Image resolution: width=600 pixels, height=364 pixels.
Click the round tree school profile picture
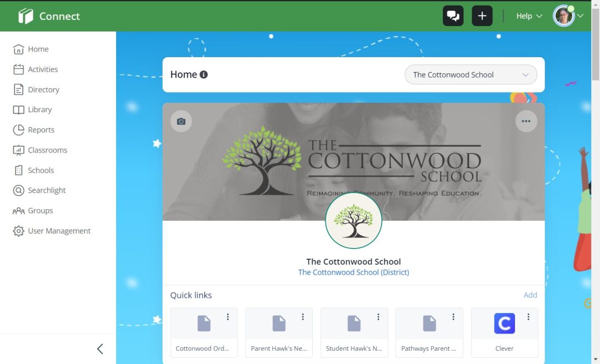pos(353,220)
